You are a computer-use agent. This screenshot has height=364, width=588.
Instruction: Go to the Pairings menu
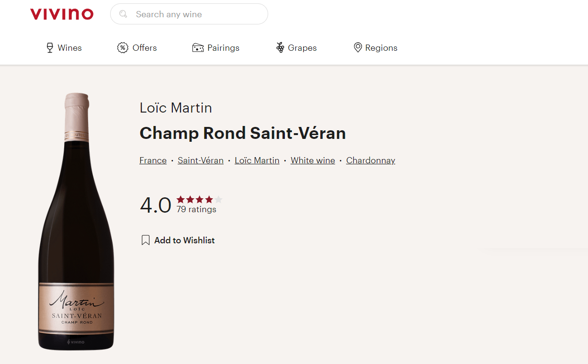[223, 48]
